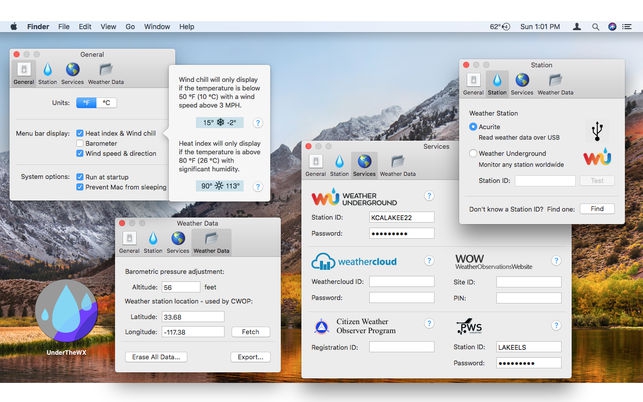
Task: Open help for Citizen Weather Observer Program
Action: pyautogui.click(x=429, y=324)
